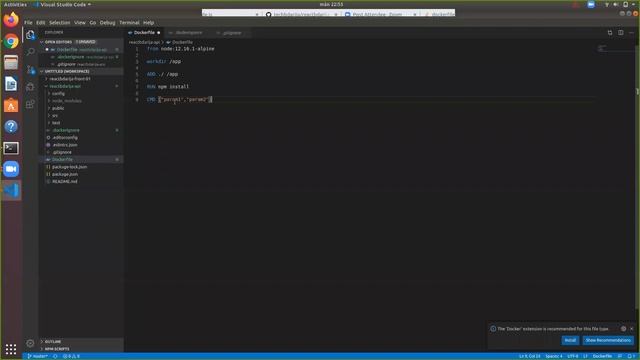The width and height of the screenshot is (640, 360).
Task: Open the Debug view in activity bar
Action: (30, 87)
